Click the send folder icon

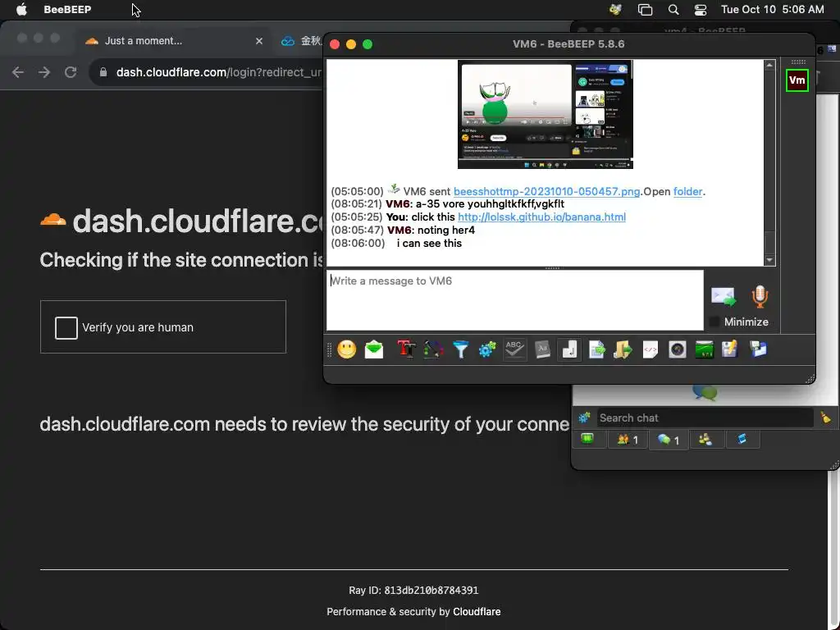pyautogui.click(x=623, y=349)
